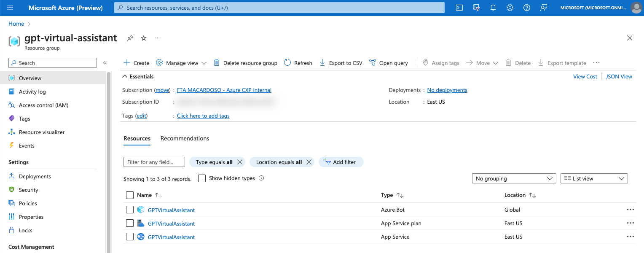Image resolution: width=644 pixels, height=253 pixels.
Task: Click the App Service globe icon
Action: click(141, 237)
